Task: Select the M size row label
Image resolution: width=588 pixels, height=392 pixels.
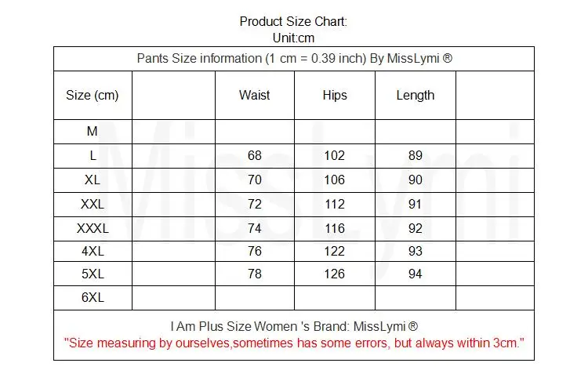Action: point(93,131)
